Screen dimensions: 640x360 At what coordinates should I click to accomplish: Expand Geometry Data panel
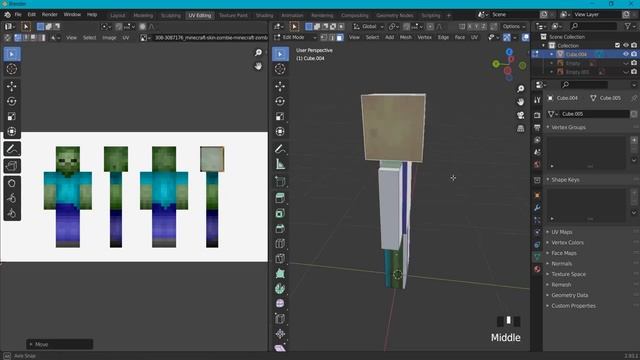pyautogui.click(x=569, y=295)
